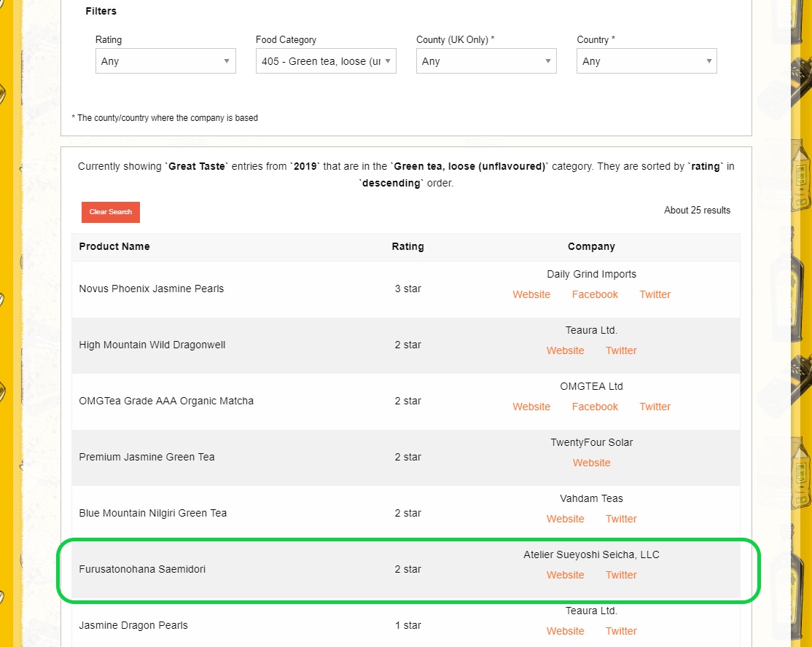Click 'Daily Grind Imports' company name

coord(591,275)
